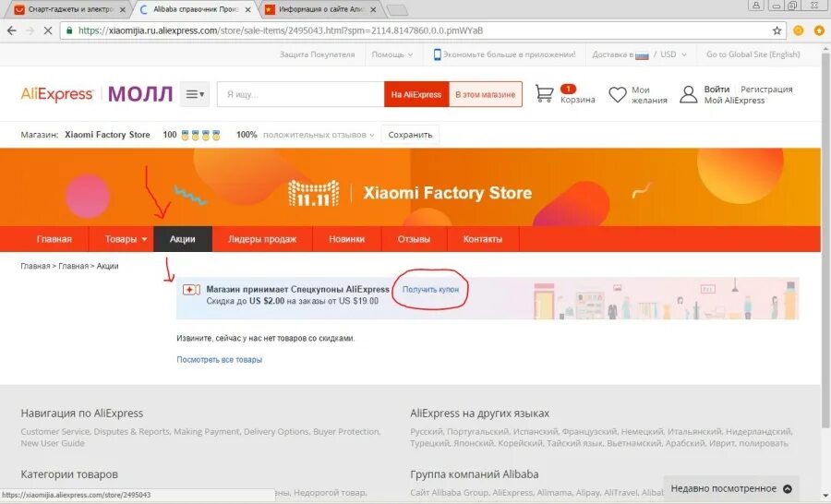The image size is (831, 504).
Task: Click the heart wishlist icon
Action: pyautogui.click(x=618, y=94)
